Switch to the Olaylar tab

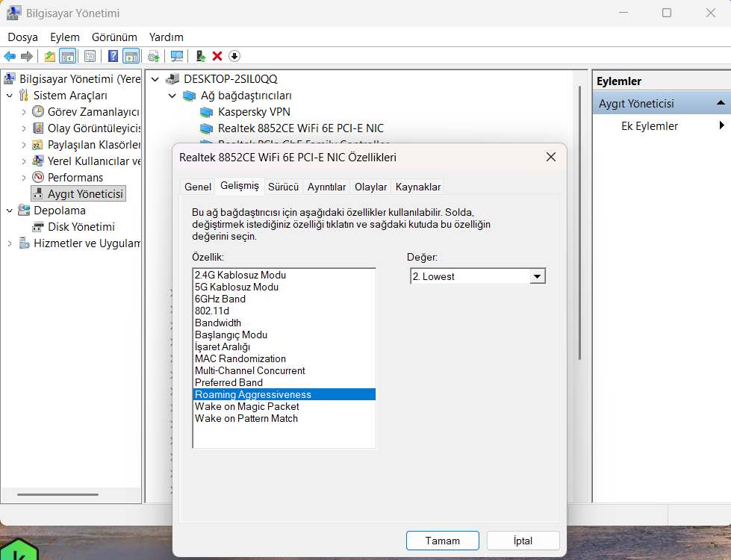(370, 187)
